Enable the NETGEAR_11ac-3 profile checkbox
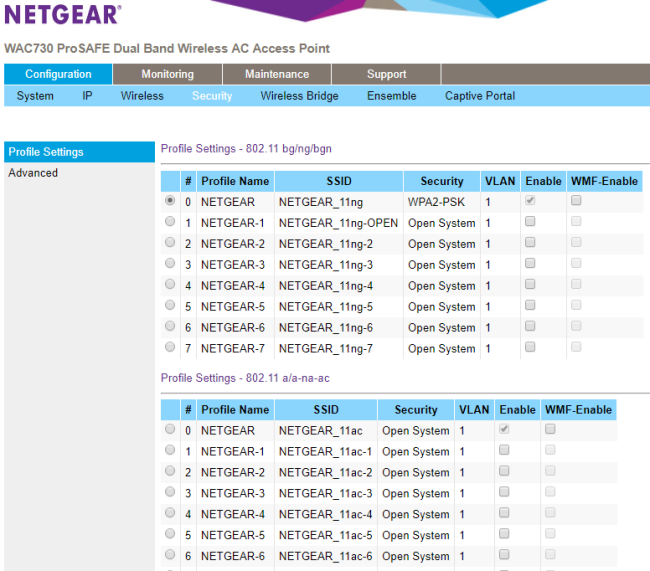 504,492
